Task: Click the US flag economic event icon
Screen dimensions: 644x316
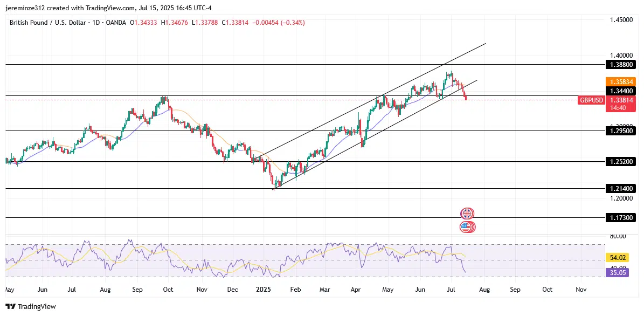Action: pos(467,227)
